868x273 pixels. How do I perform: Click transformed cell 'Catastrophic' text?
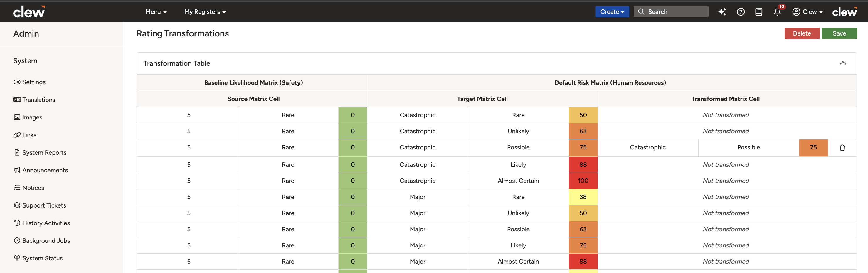pos(648,147)
